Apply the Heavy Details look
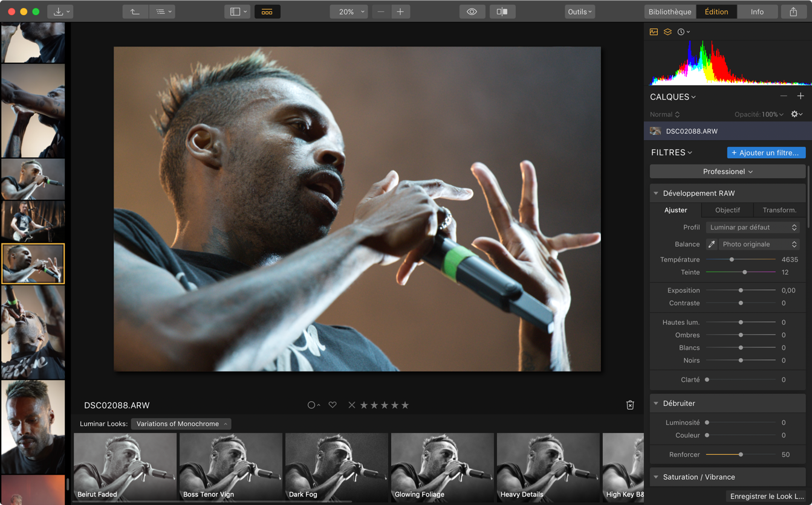This screenshot has height=505, width=812. [x=548, y=467]
